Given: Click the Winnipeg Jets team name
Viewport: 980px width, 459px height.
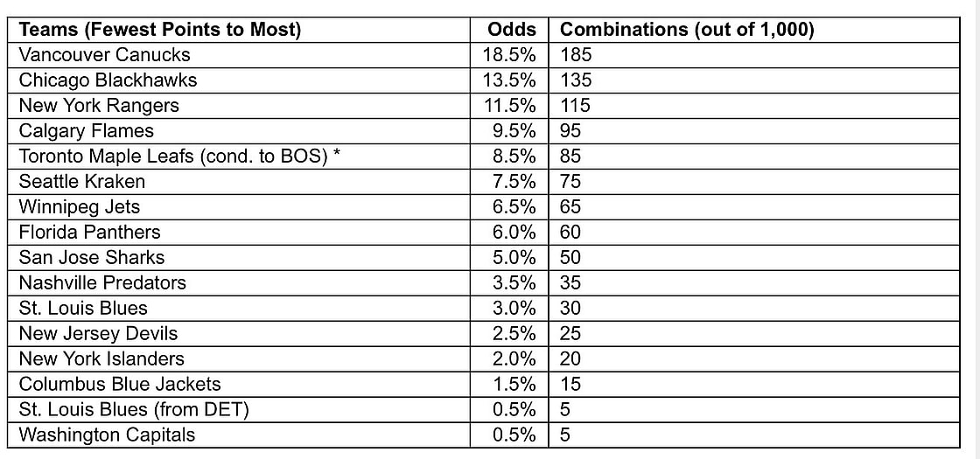Looking at the screenshot, I should point(80,207).
